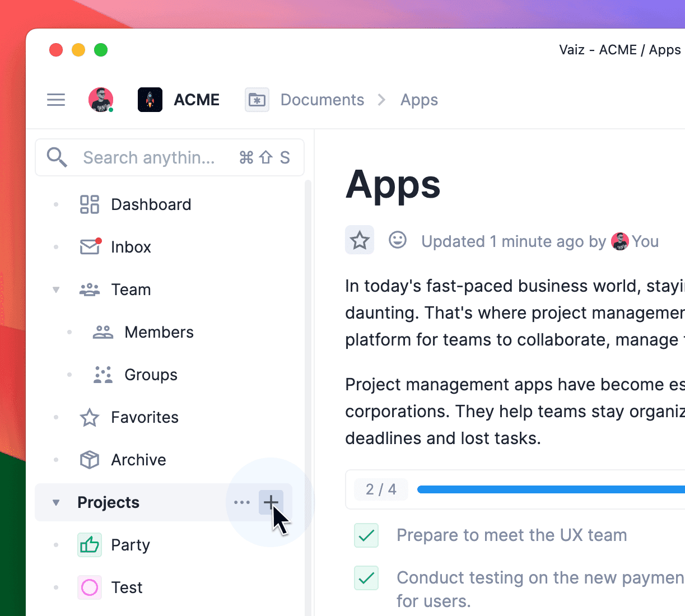The image size is (685, 616).
Task: Navigate to Apps via the breadcrumb
Action: click(419, 99)
